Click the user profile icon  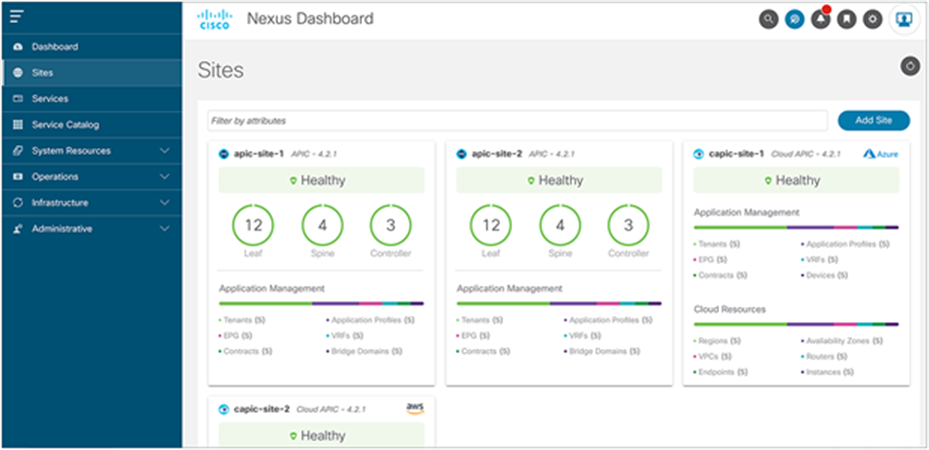point(903,19)
